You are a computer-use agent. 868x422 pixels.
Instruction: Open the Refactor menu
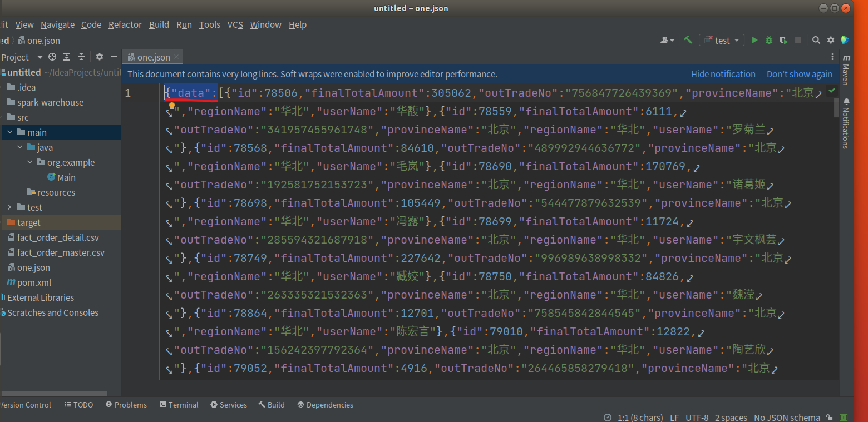point(125,24)
